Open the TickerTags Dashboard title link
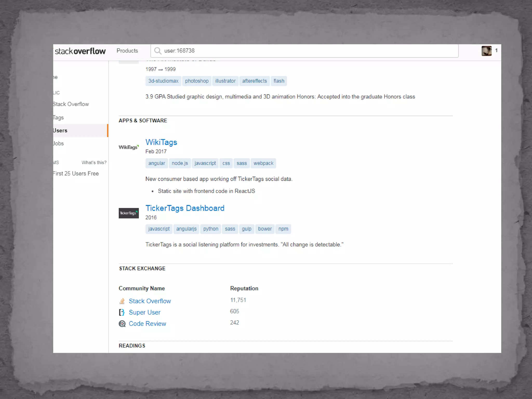 click(185, 208)
